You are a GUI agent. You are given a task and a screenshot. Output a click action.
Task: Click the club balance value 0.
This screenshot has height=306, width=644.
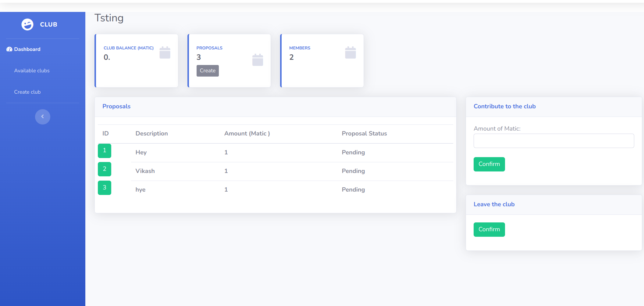click(x=107, y=57)
